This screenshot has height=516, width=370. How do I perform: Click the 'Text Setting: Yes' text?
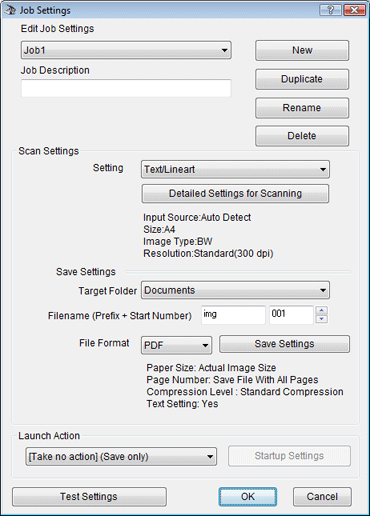point(182,404)
